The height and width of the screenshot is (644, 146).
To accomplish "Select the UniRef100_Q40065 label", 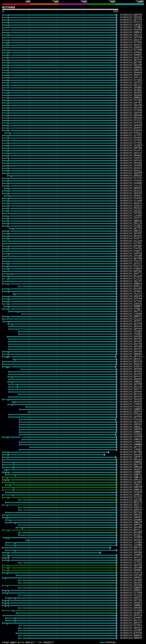I will (x=131, y=352).
